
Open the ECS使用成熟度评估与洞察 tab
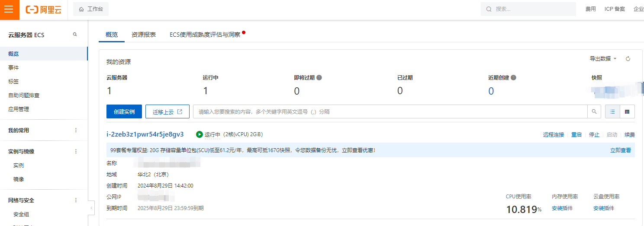click(x=205, y=35)
